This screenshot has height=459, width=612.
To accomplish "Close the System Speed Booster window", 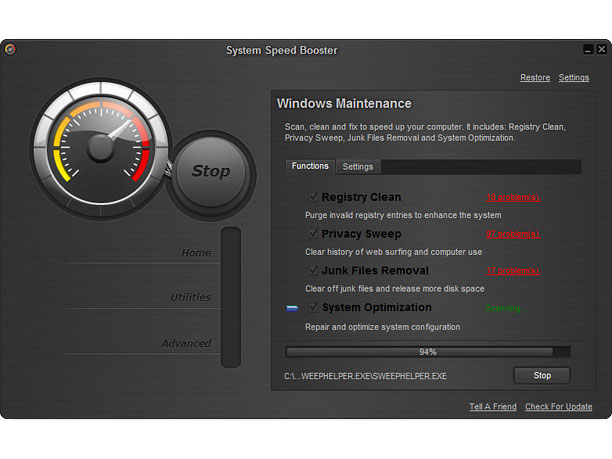I will tap(601, 50).
